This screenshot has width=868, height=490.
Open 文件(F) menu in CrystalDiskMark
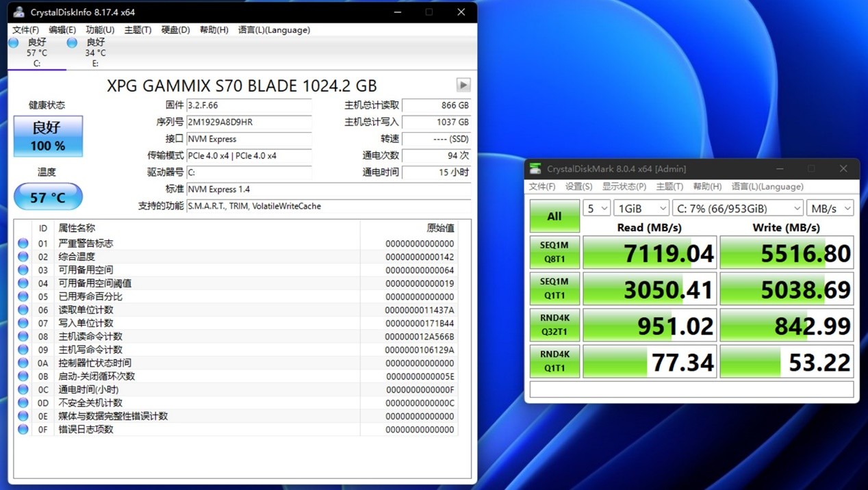click(542, 186)
